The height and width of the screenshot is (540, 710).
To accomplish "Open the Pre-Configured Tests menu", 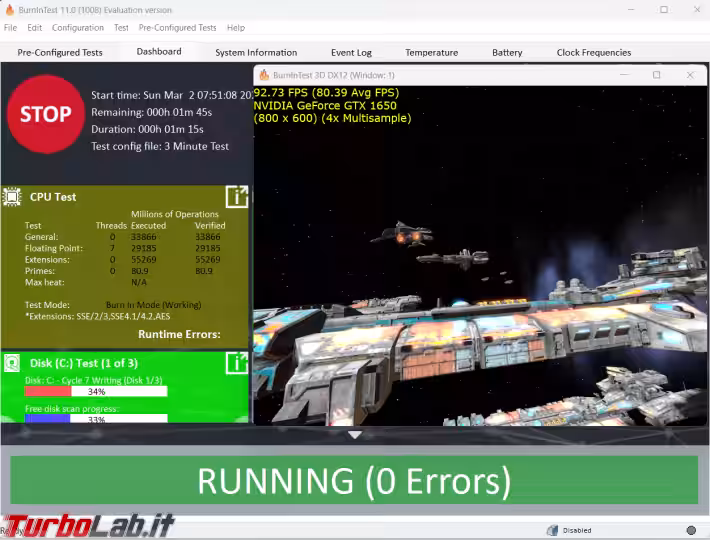I will pos(178,28).
